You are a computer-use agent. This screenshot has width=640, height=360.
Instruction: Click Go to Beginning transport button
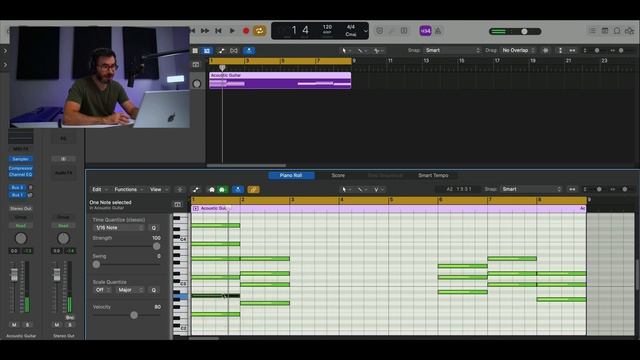[x=218, y=31]
